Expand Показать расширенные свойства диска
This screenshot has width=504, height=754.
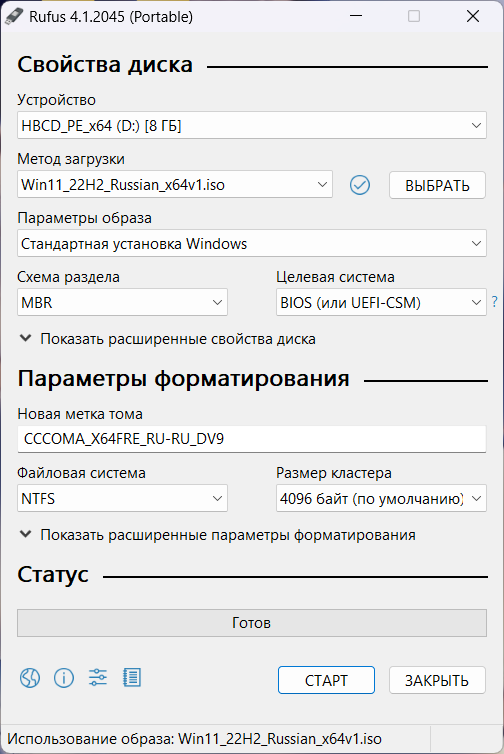pos(167,339)
